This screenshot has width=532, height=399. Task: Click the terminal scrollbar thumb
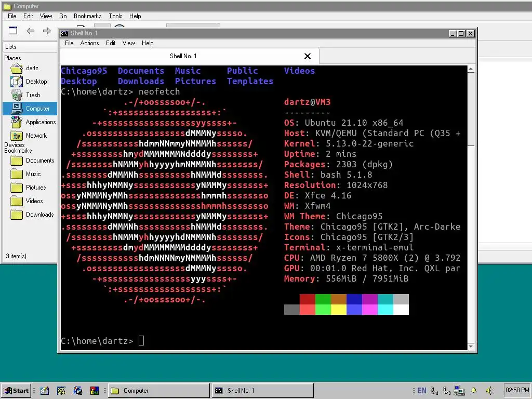click(471, 109)
